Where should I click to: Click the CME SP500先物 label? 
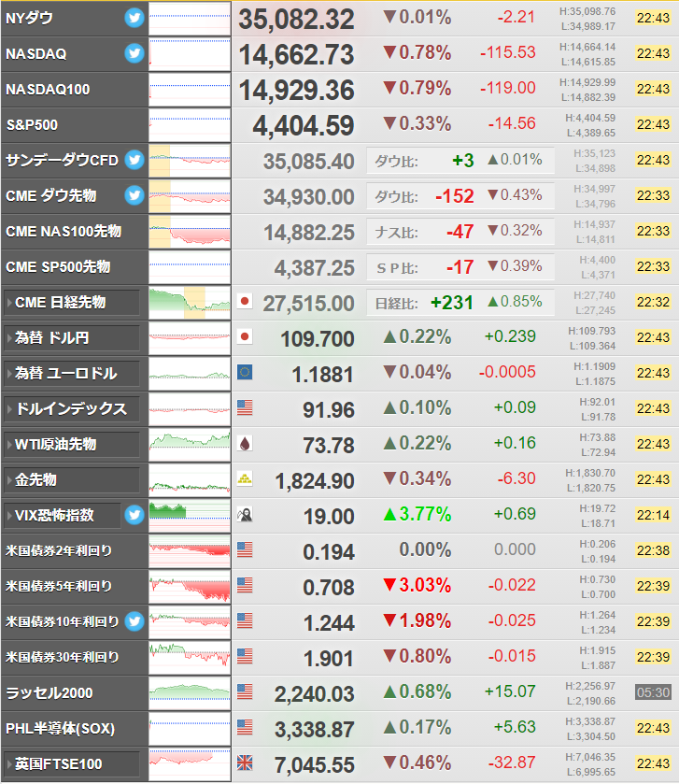tap(58, 267)
